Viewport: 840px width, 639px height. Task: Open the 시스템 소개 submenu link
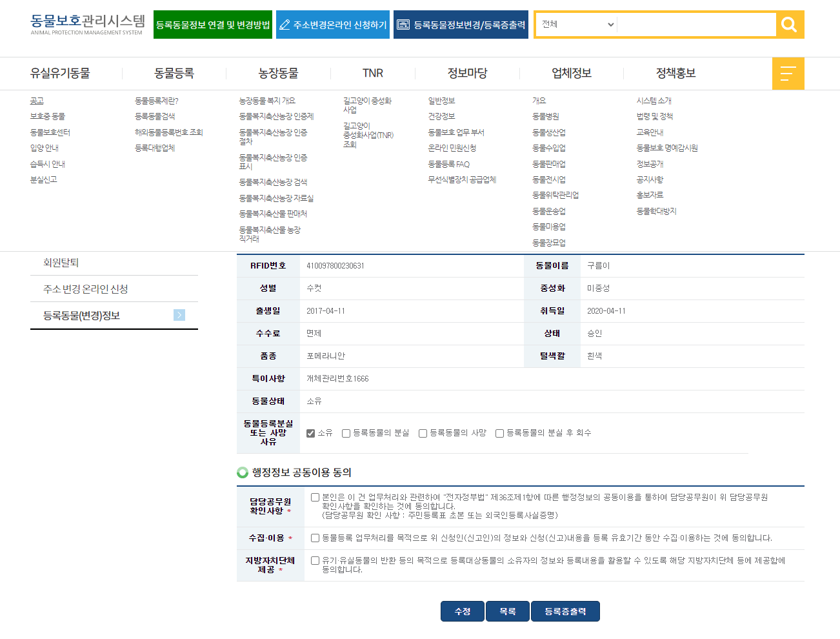tap(654, 101)
